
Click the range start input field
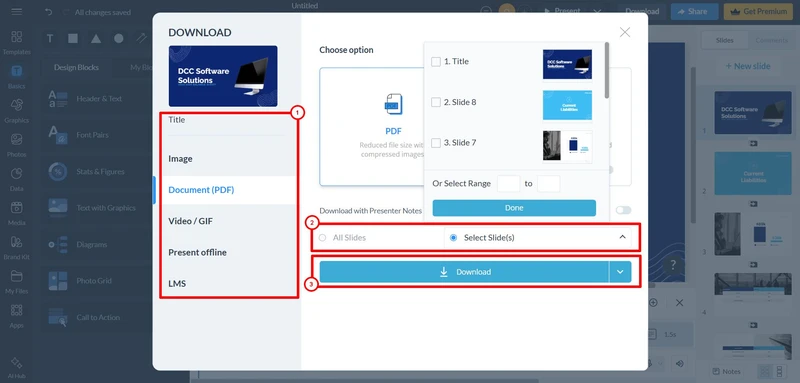508,184
